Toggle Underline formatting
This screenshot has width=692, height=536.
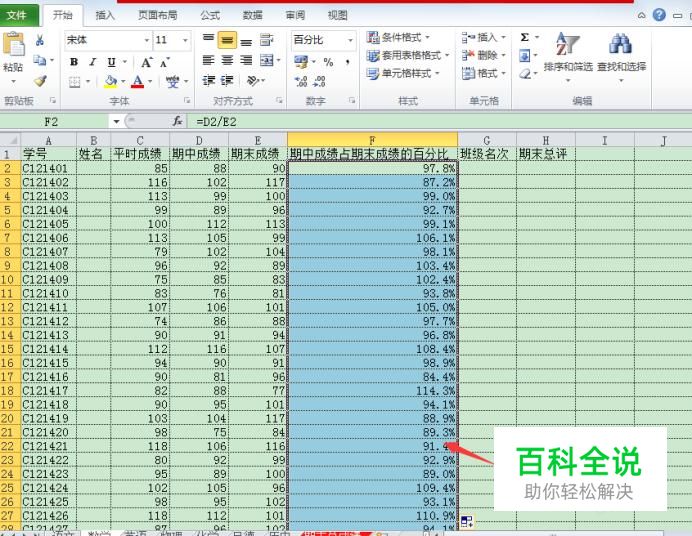pos(111,62)
